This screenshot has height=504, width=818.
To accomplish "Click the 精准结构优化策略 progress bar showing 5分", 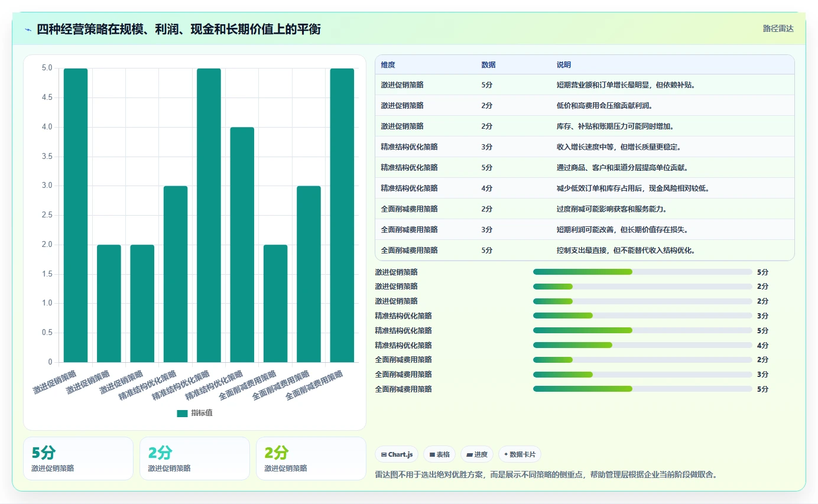I will click(x=642, y=330).
